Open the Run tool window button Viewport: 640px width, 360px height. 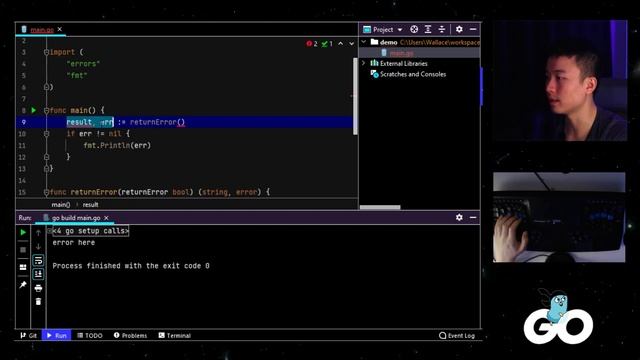click(56, 336)
